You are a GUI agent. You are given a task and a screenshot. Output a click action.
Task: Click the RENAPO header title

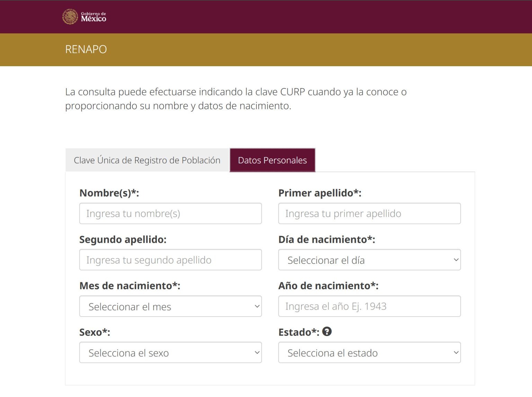coord(86,49)
